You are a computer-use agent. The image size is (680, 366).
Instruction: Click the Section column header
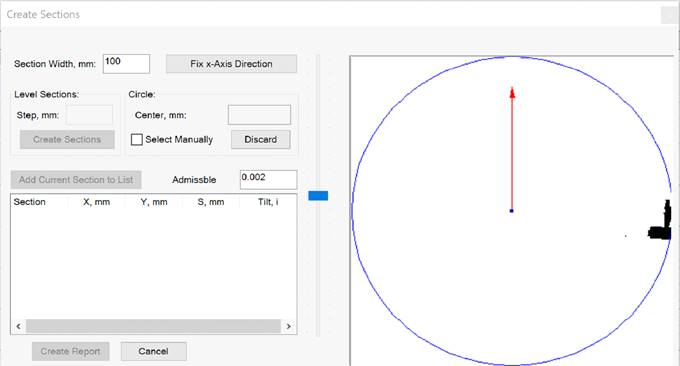(x=39, y=202)
